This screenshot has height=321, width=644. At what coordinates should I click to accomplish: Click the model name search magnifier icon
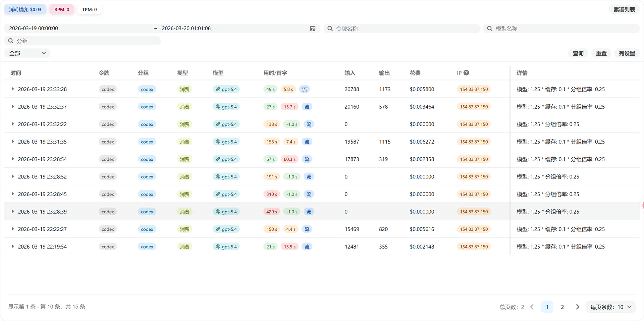click(490, 29)
